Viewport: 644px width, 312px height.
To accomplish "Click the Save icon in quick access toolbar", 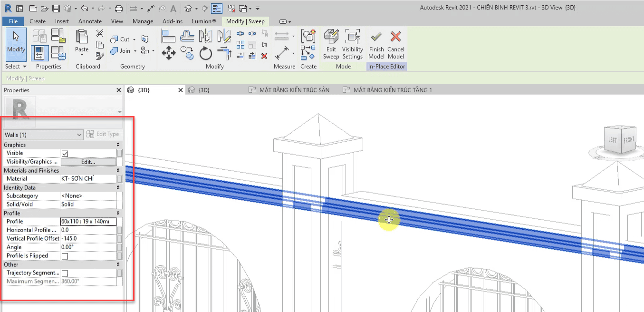I will click(56, 9).
